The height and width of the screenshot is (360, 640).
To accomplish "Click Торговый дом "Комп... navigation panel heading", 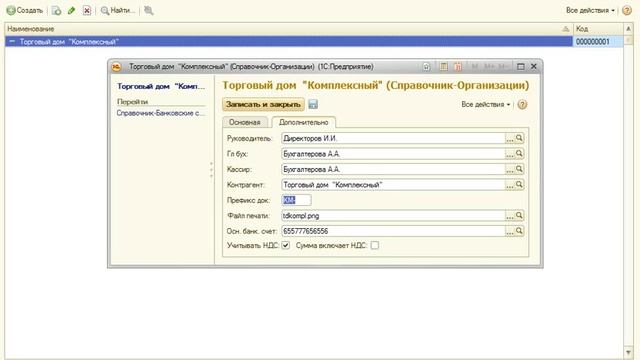I will 161,86.
